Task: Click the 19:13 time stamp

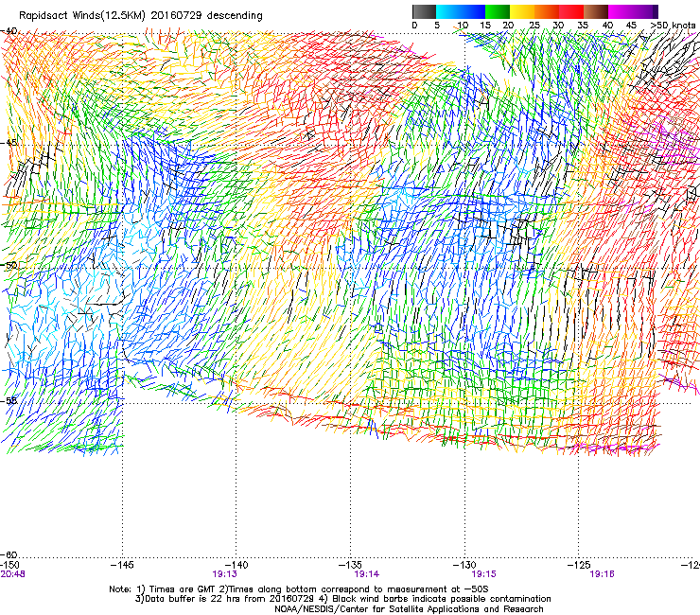Action: pyautogui.click(x=224, y=574)
